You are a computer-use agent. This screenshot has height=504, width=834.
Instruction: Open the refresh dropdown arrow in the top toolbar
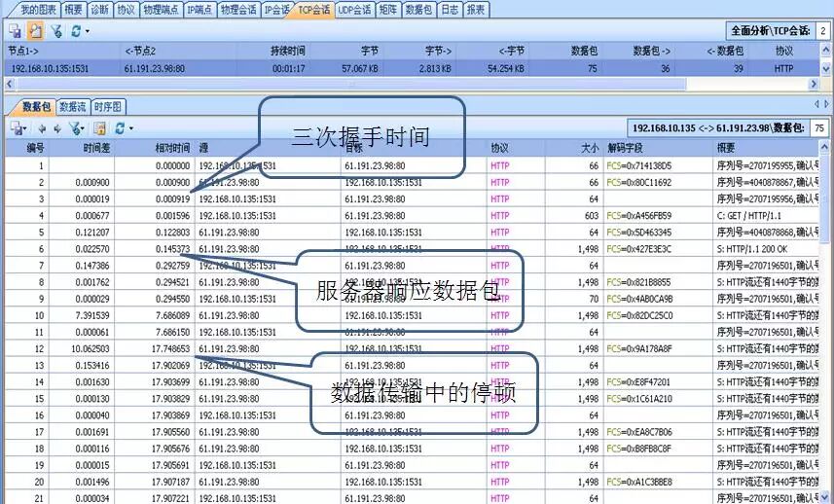coord(88,31)
